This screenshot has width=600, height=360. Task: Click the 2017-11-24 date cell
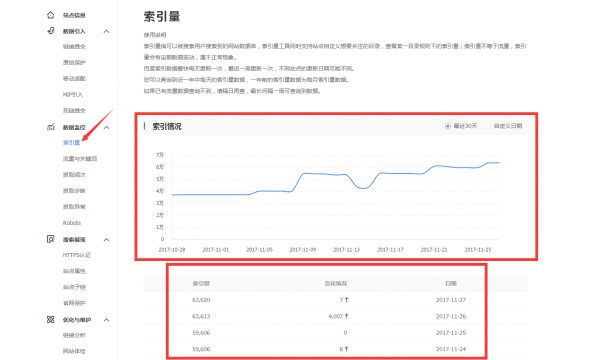[451, 349]
